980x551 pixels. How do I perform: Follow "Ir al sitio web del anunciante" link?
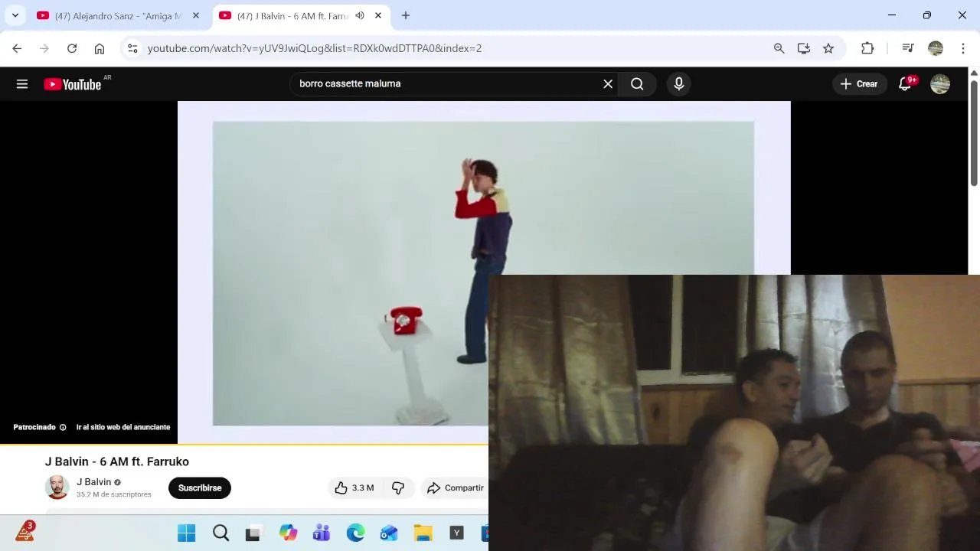(123, 427)
